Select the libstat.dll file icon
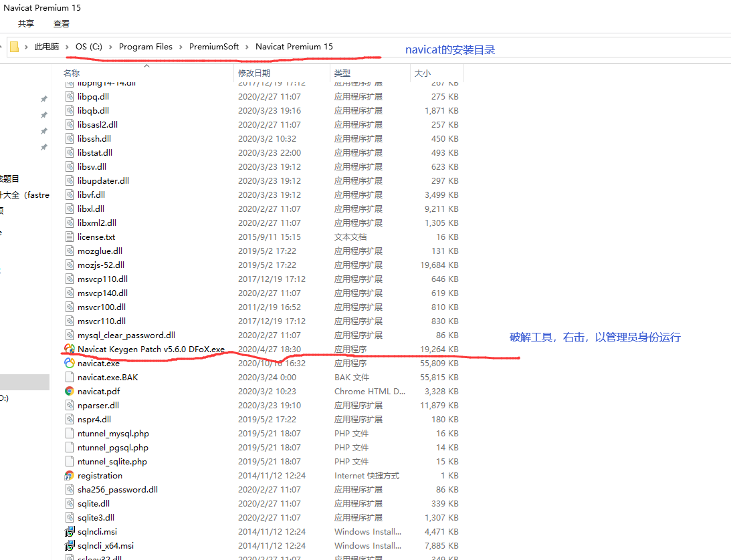The width and height of the screenshot is (731, 560). [70, 152]
